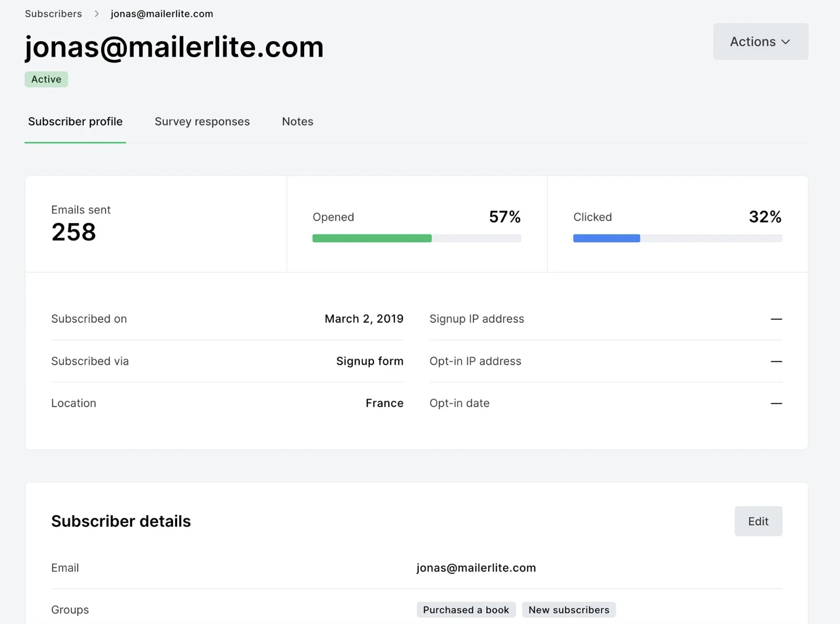Click the 258 emails sent count
The width and height of the screenshot is (840, 624).
click(74, 232)
